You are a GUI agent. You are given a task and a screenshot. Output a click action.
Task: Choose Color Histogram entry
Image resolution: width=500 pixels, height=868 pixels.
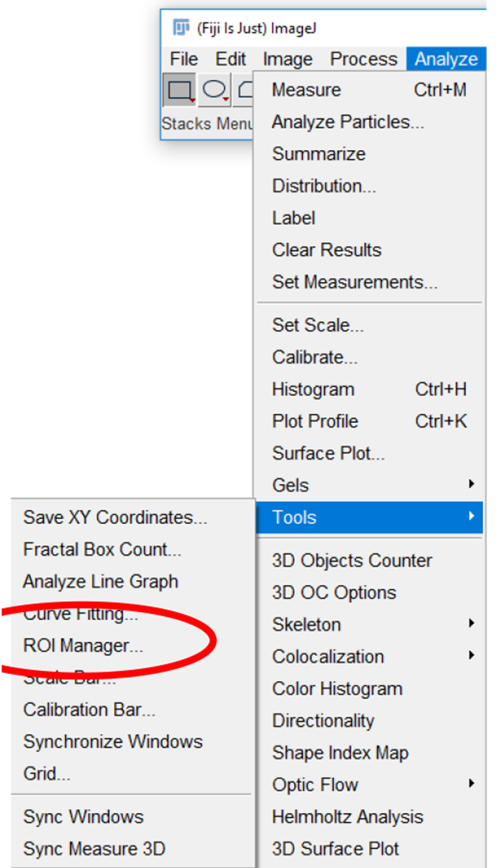[x=369, y=689]
